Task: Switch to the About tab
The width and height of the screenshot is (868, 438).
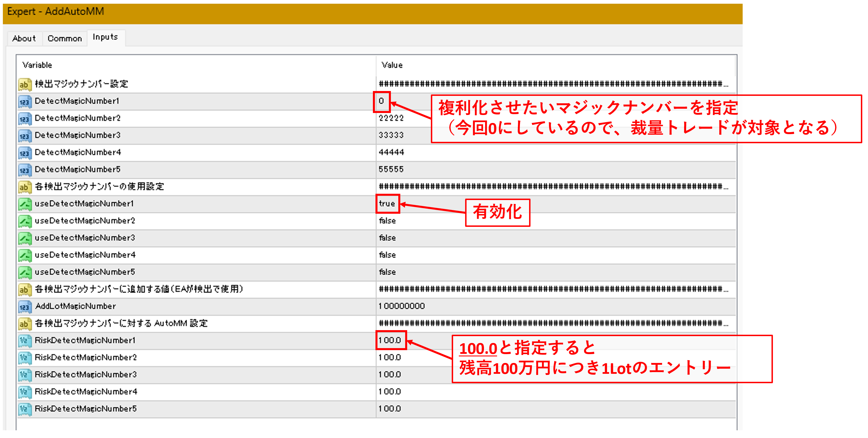Action: coord(24,39)
